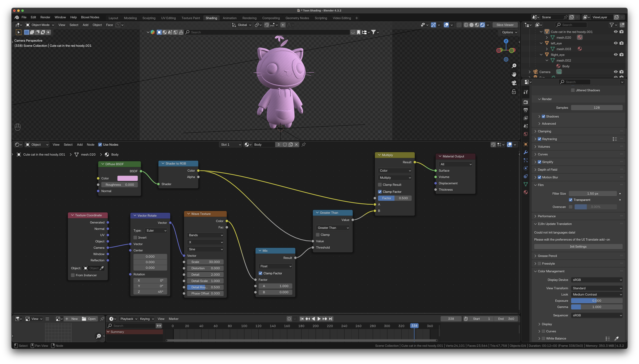The image size is (639, 364).
Task: Click the Multiply node Factor slider
Action: (395, 198)
